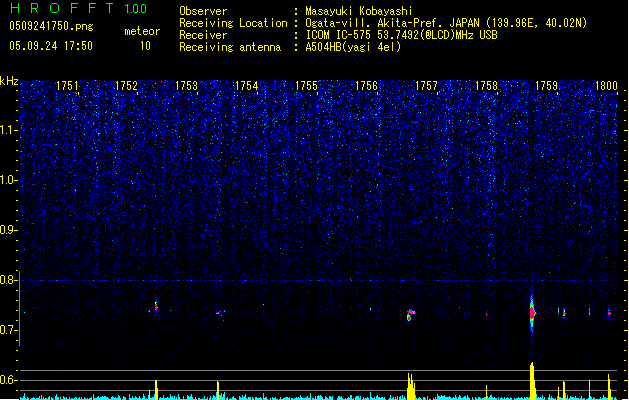
Task: Click the 1.0 kHz frequency label
Action: click(9, 180)
